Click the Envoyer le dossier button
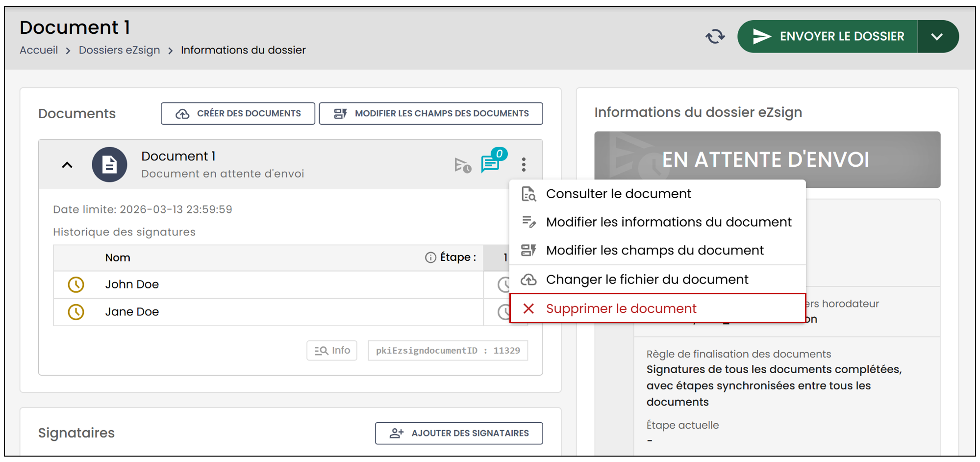 click(828, 36)
